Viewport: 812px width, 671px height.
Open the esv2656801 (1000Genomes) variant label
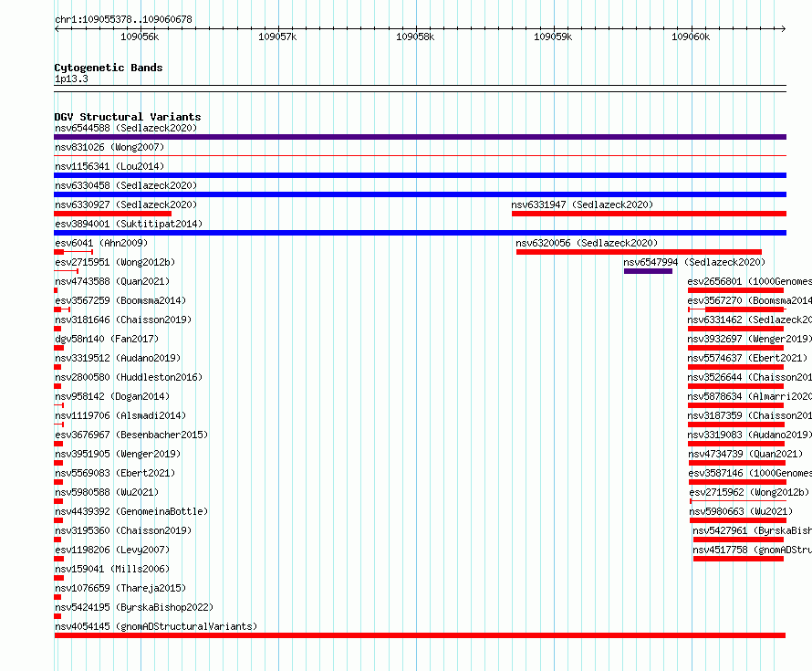(x=750, y=281)
